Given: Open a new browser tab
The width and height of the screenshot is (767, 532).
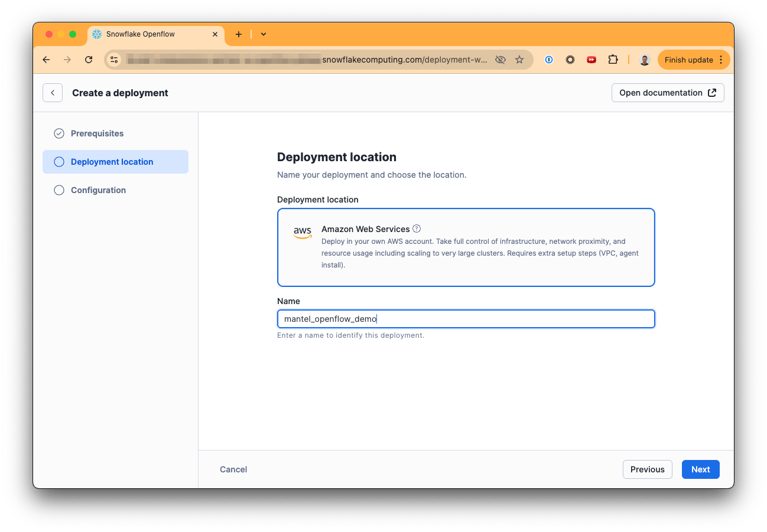Looking at the screenshot, I should [239, 34].
